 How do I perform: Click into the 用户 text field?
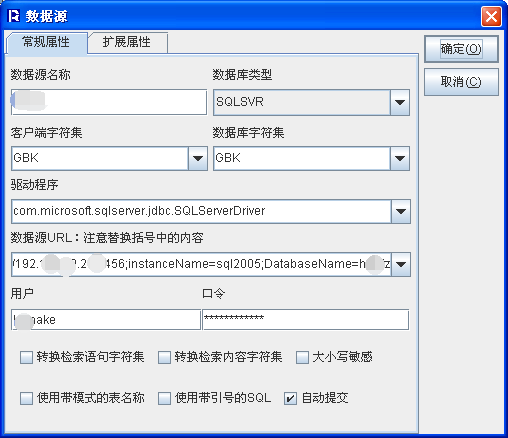[x=106, y=320]
